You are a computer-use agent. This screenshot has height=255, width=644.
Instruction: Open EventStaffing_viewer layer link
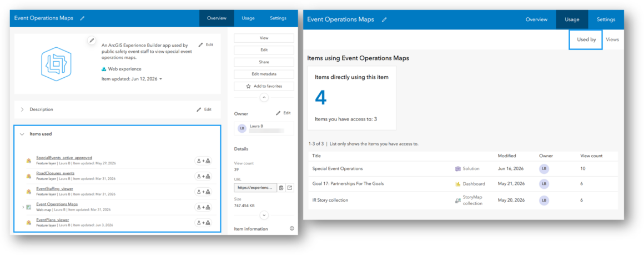(x=54, y=189)
